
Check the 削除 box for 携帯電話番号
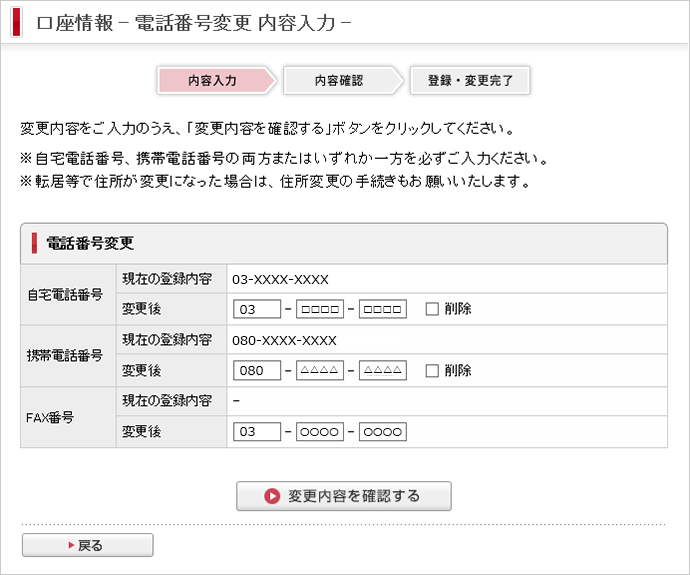[432, 371]
